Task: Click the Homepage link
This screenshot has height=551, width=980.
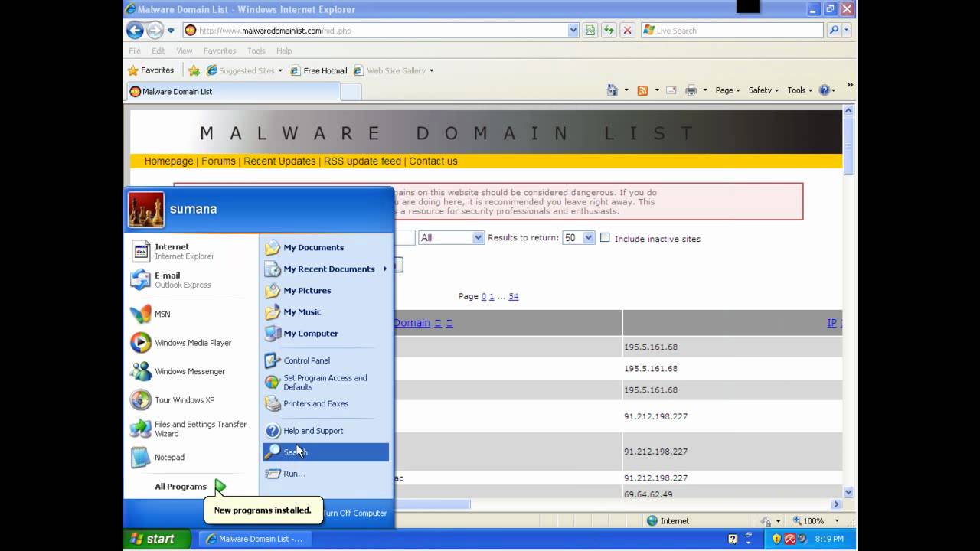Action: (168, 161)
